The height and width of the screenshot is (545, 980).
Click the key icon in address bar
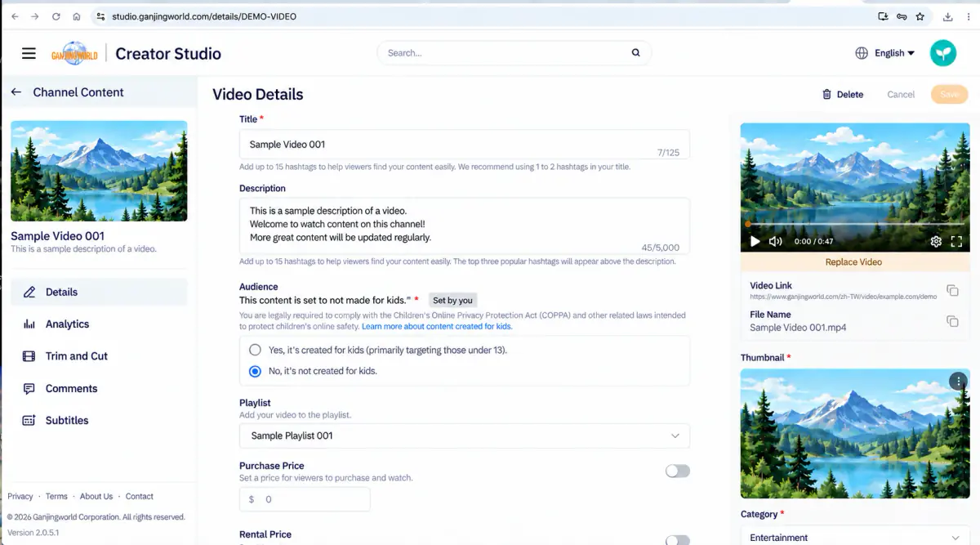(902, 16)
